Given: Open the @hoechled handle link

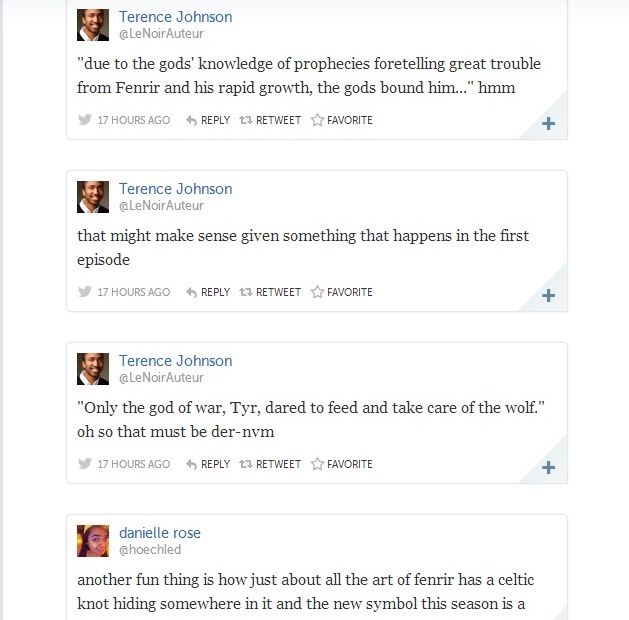Looking at the screenshot, I should (x=150, y=550).
